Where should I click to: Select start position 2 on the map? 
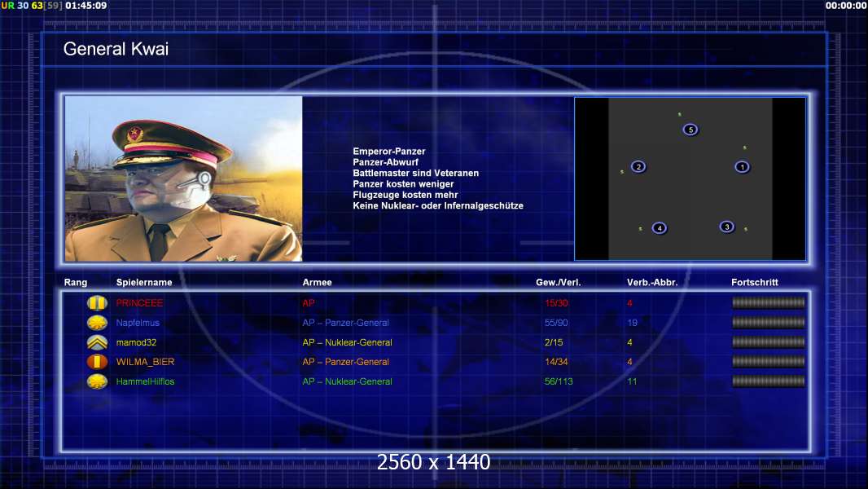(x=638, y=167)
